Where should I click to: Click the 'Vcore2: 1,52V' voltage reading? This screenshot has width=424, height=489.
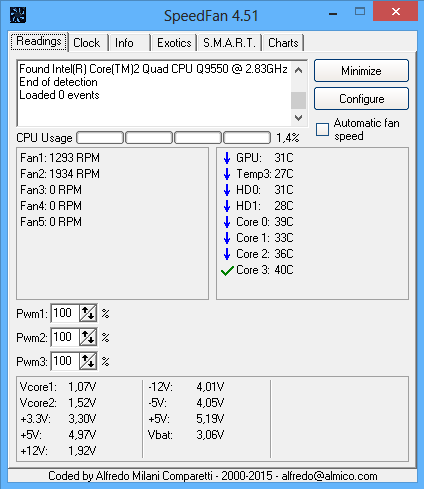[58, 403]
